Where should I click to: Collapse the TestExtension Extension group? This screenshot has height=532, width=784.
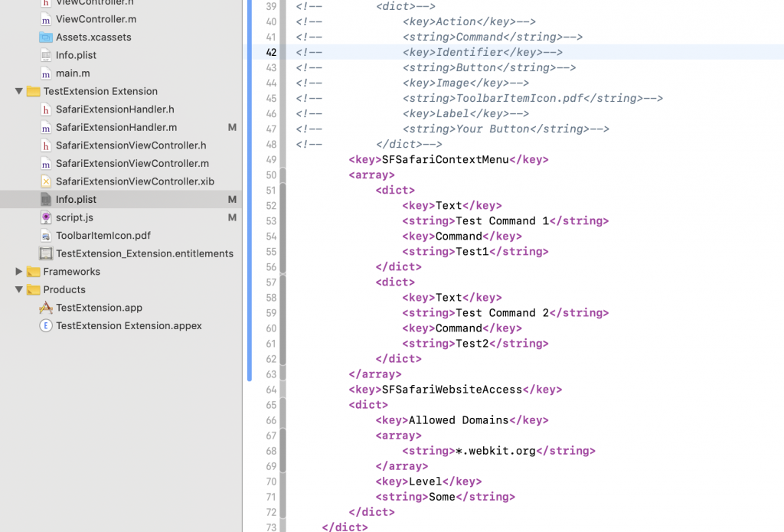tap(19, 91)
